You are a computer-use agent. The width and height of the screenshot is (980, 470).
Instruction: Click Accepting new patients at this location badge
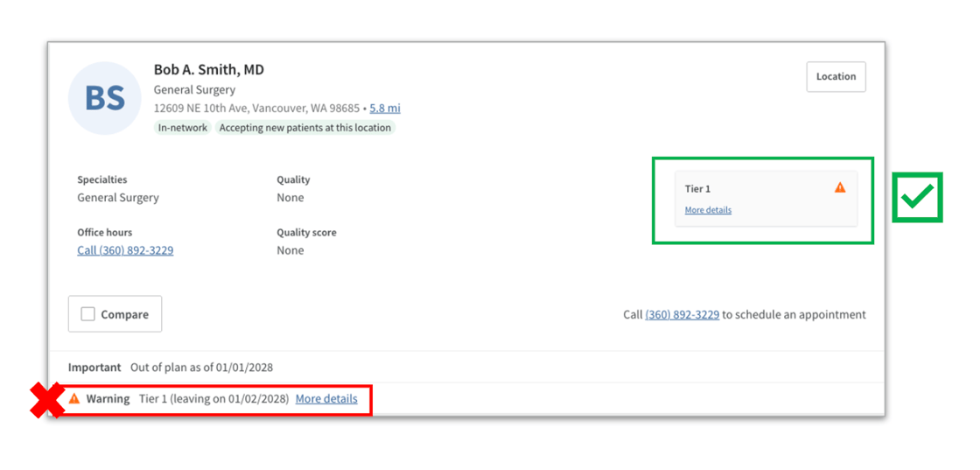click(305, 128)
